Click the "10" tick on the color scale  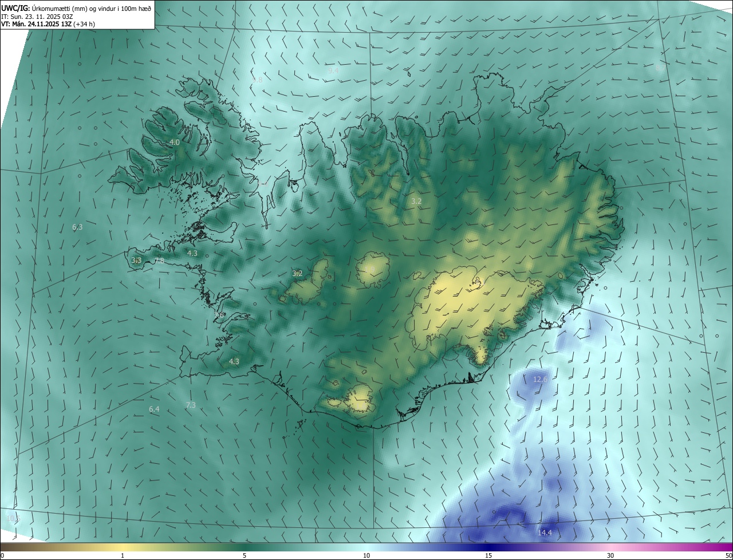366,556
